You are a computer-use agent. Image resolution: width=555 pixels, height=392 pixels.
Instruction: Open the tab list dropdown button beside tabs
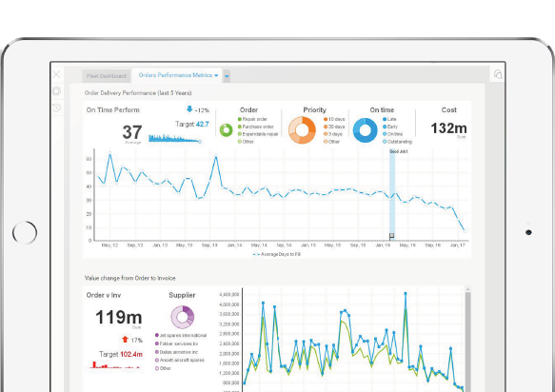click(x=227, y=76)
